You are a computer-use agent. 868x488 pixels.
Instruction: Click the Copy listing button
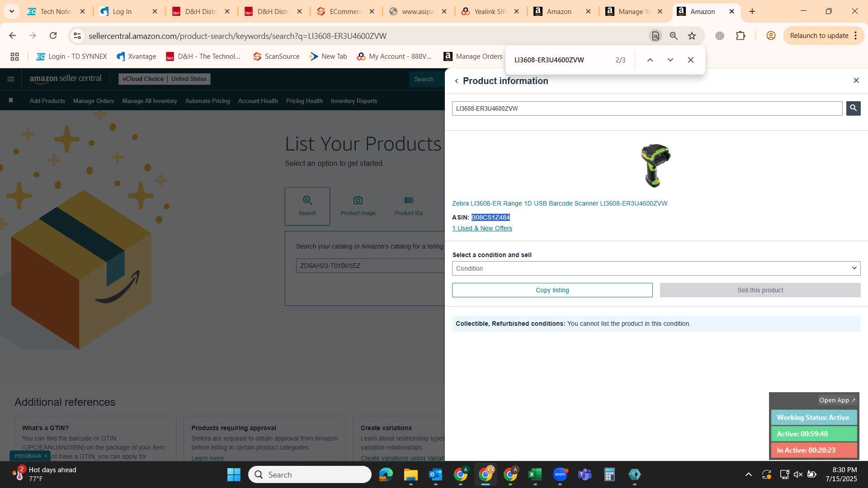[552, 290]
